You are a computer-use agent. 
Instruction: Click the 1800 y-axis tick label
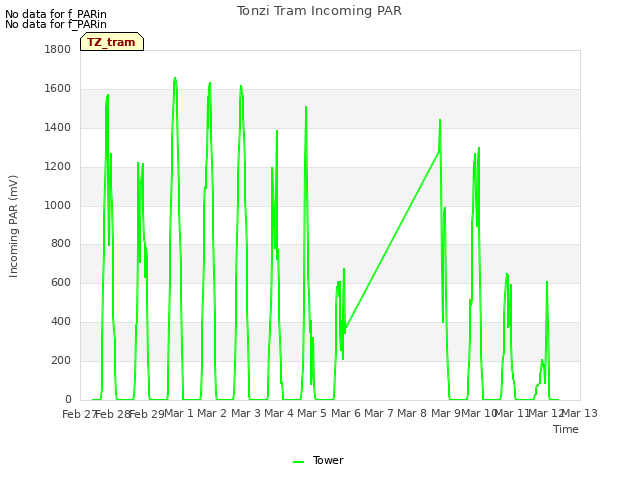[58, 49]
